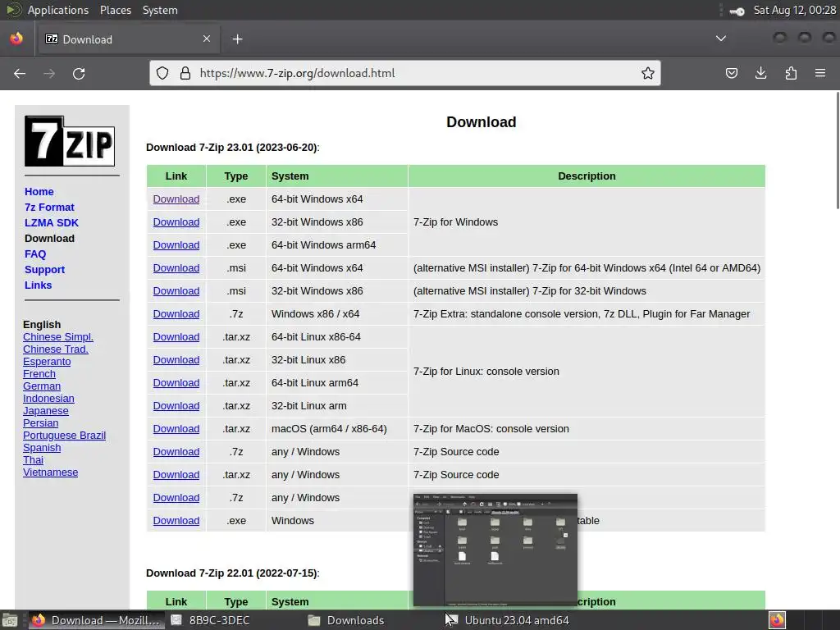Viewport: 840px width, 630px height.
Task: Click the page vertical scrollbar
Action: pos(837,151)
